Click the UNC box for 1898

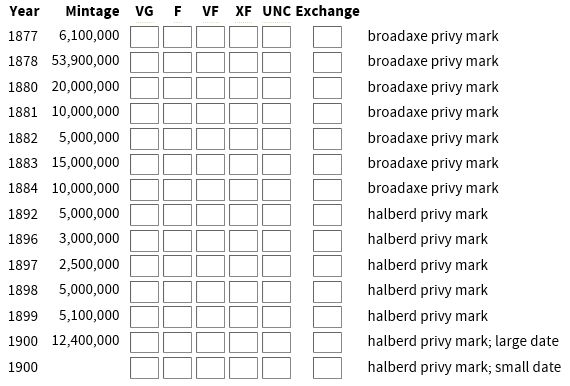point(276,291)
